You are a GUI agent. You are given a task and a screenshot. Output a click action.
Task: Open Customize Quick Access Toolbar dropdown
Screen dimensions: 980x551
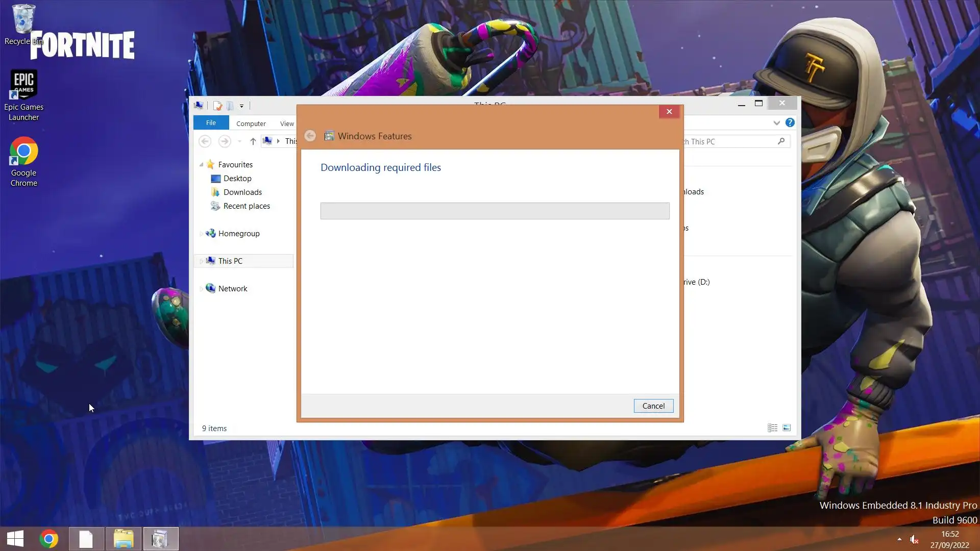point(241,106)
